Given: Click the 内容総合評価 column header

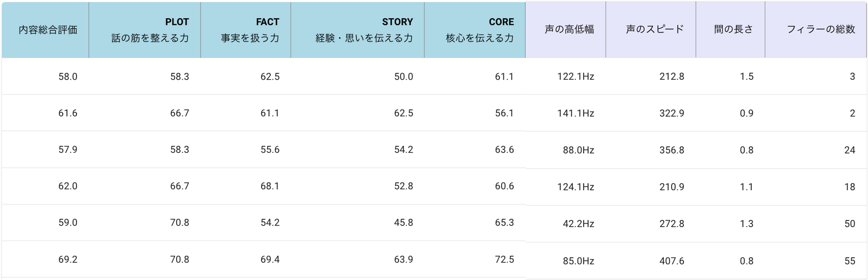Looking at the screenshot, I should (48, 30).
